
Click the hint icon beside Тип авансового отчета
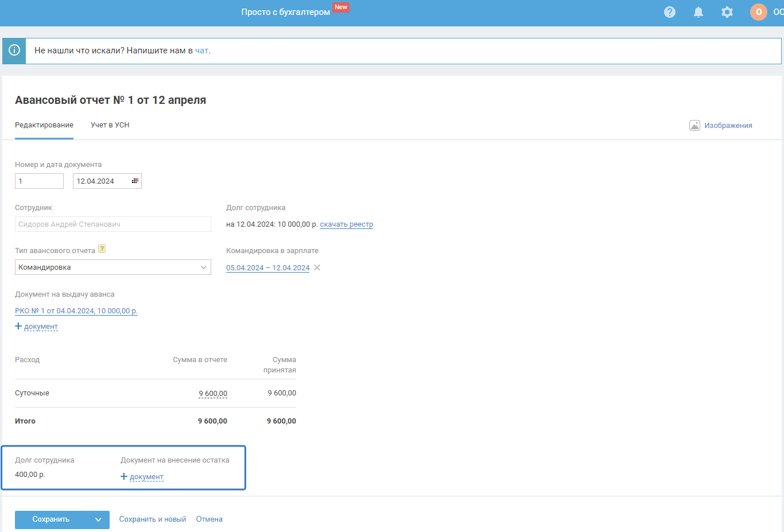[x=102, y=249]
